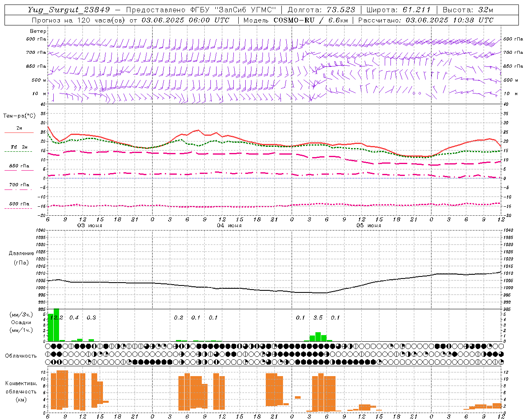525x420 pixels.
Task: Click the 0.2 precipitation amount
Action: tap(178, 317)
